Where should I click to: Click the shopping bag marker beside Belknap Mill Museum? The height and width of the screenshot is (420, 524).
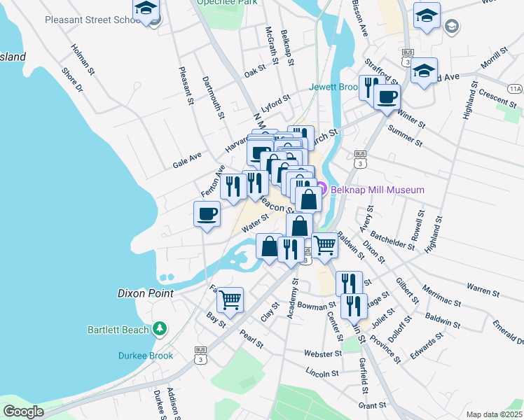tap(308, 199)
